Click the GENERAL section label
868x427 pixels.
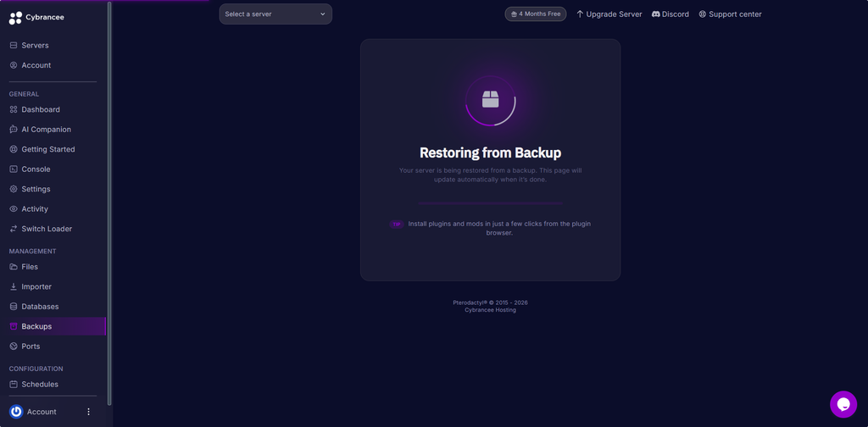pos(24,94)
